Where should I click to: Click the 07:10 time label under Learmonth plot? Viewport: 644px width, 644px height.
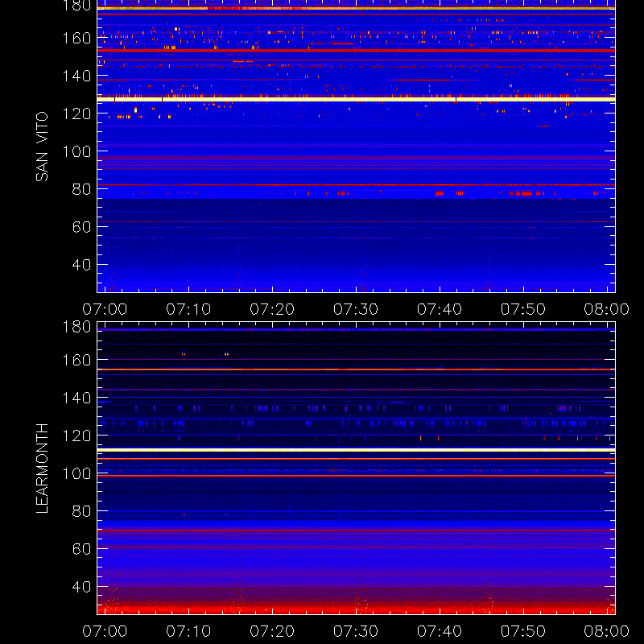point(188,631)
